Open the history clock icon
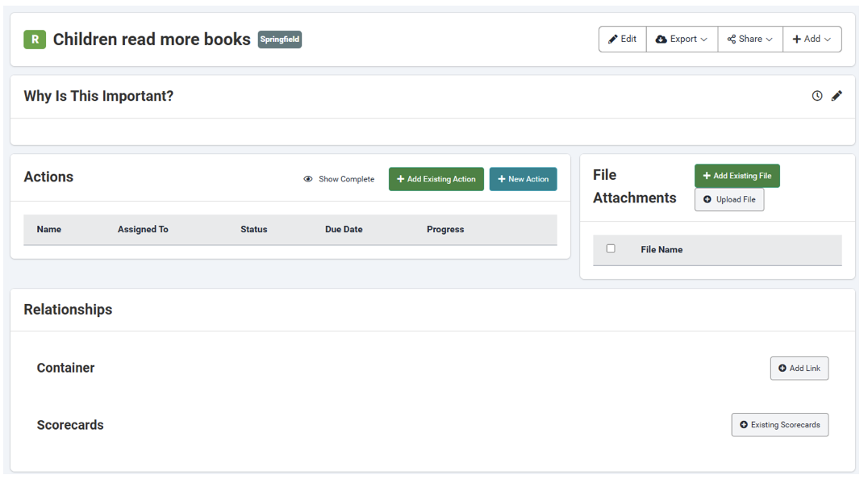Screen dimensions: 868x479 (817, 96)
